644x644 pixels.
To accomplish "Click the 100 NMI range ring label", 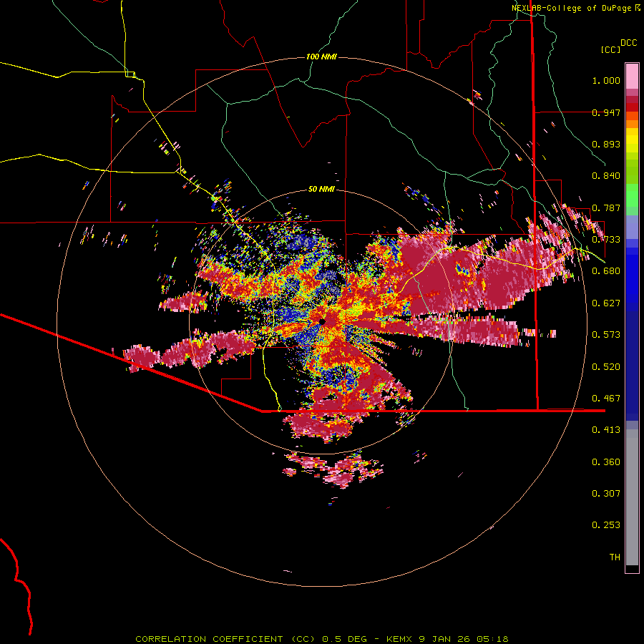I will pos(321,57).
